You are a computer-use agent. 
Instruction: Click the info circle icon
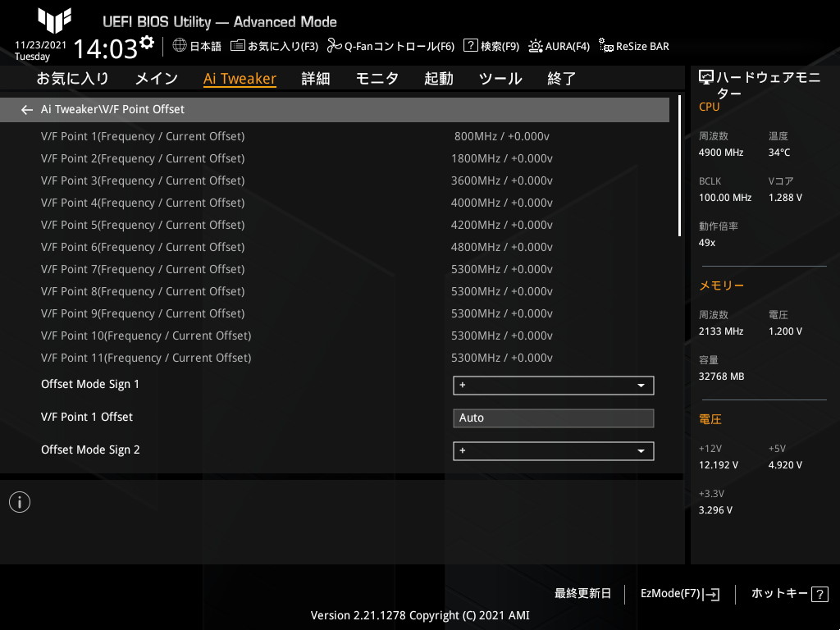click(20, 503)
